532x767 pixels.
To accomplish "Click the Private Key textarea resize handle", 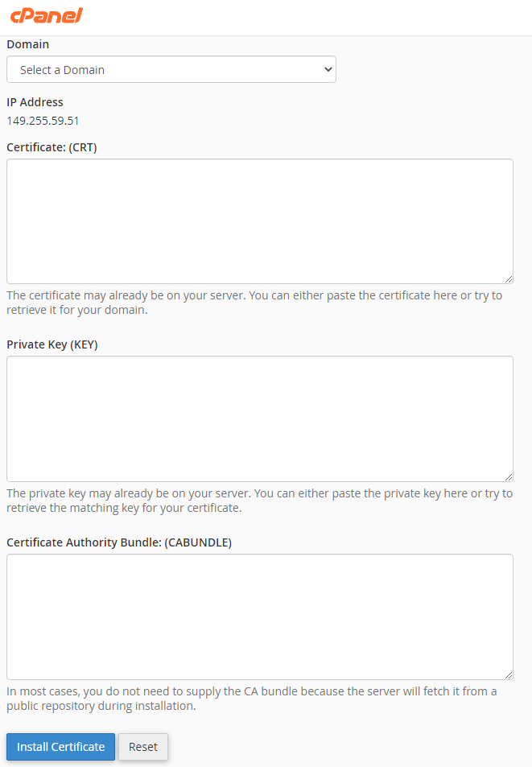I will (509, 477).
